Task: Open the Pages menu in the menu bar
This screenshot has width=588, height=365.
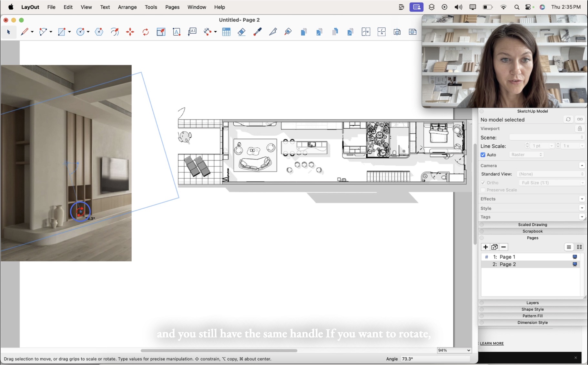Action: (172, 7)
